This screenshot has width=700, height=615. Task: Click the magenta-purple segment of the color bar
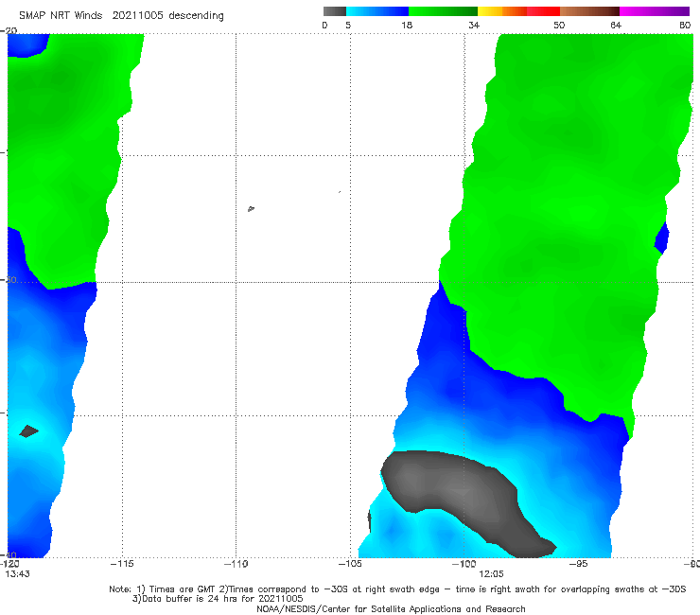[655, 11]
